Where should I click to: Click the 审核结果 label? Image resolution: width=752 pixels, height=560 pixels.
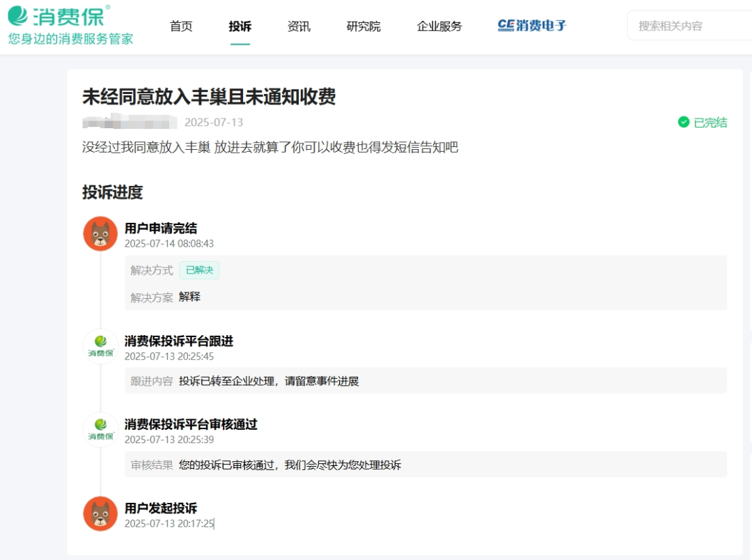[152, 465]
